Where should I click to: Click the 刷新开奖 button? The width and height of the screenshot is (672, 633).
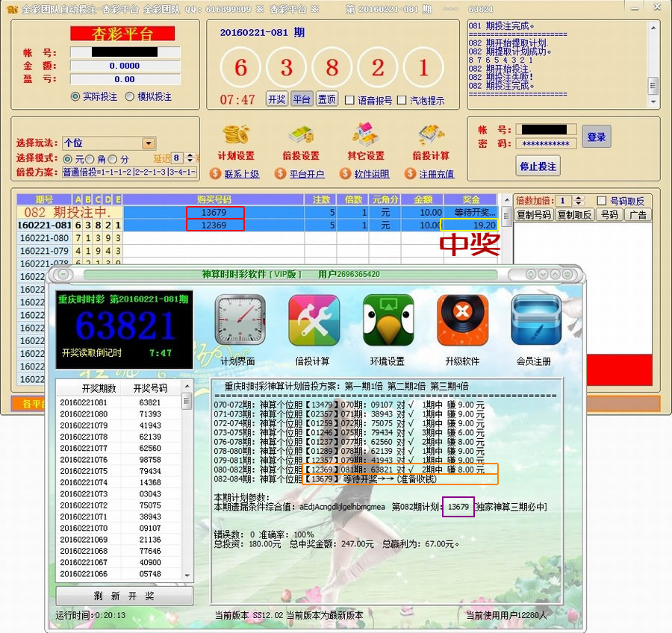click(124, 596)
